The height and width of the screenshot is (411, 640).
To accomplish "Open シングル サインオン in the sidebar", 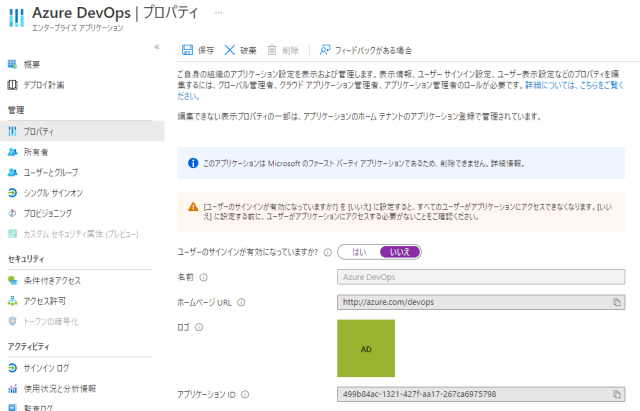I will pos(53,193).
